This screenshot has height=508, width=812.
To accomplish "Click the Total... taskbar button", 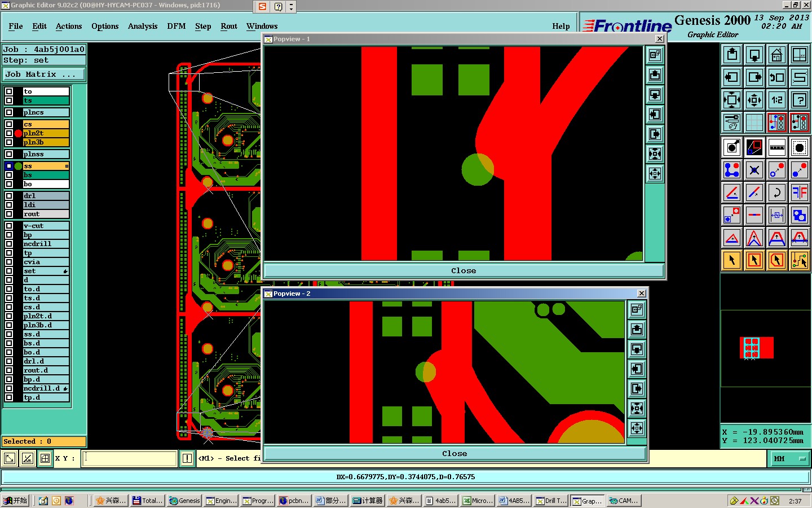I will pyautogui.click(x=148, y=501).
